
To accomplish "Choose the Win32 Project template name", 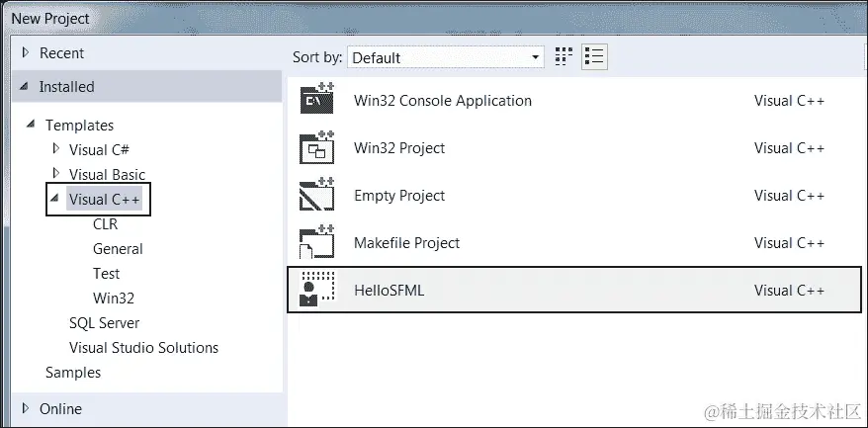I will 399,148.
